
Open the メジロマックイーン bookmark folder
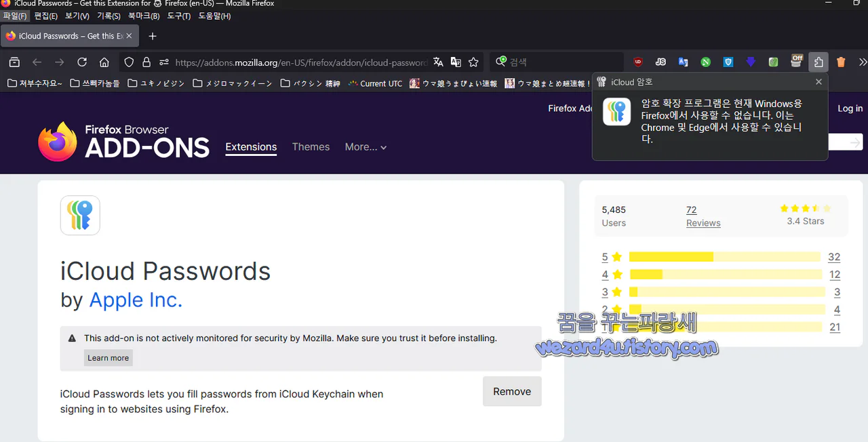tap(233, 83)
